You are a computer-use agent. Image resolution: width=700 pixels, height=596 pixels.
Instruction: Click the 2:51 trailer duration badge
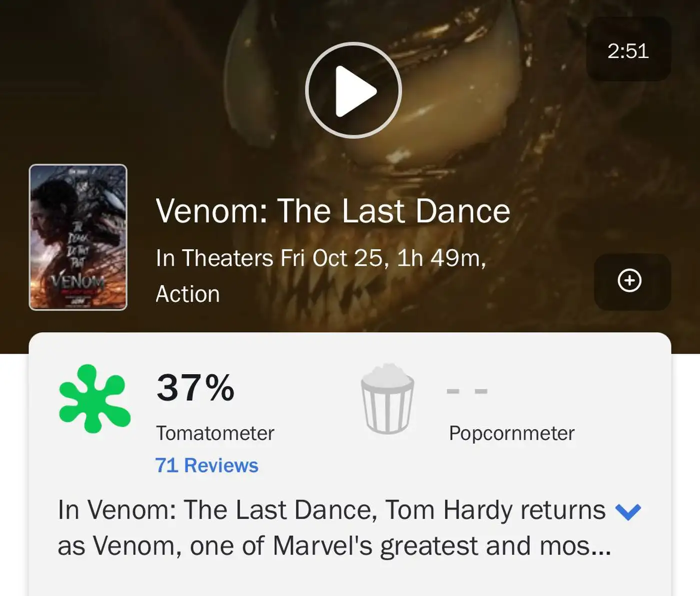click(x=628, y=50)
